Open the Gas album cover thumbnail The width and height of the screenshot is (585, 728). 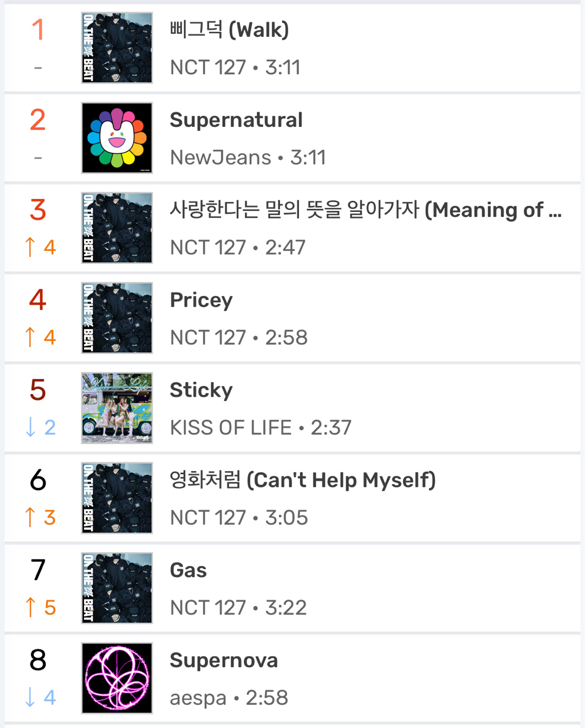[117, 588]
